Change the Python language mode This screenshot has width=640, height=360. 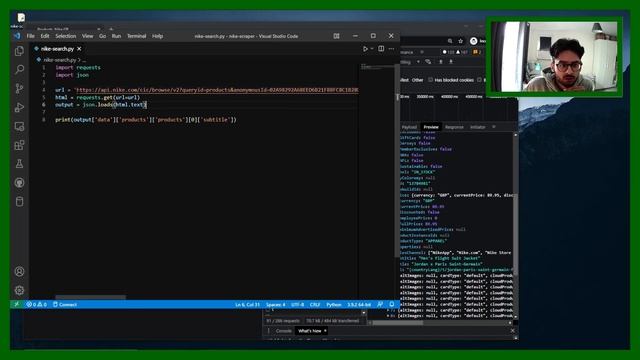(x=334, y=304)
